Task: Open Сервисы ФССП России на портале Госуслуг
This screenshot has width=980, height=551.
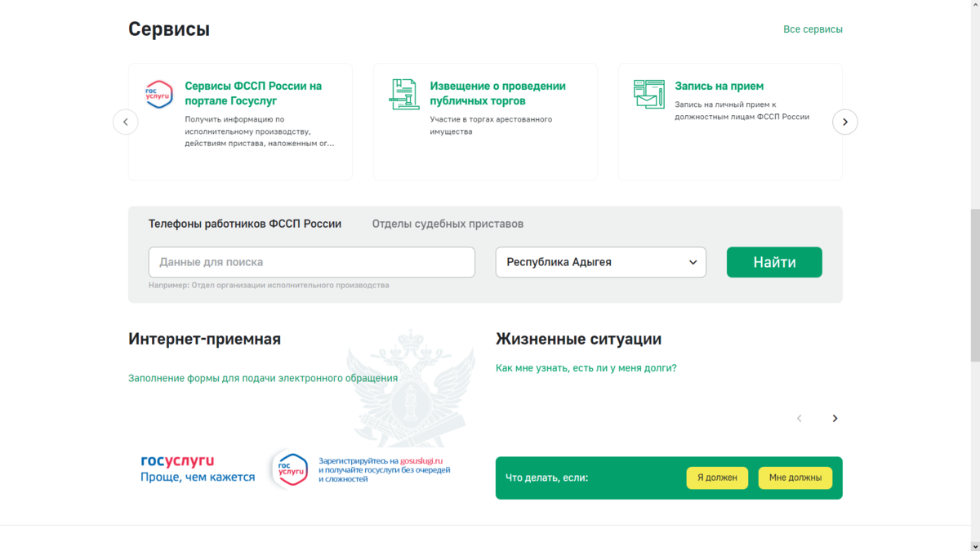Action: tap(253, 93)
